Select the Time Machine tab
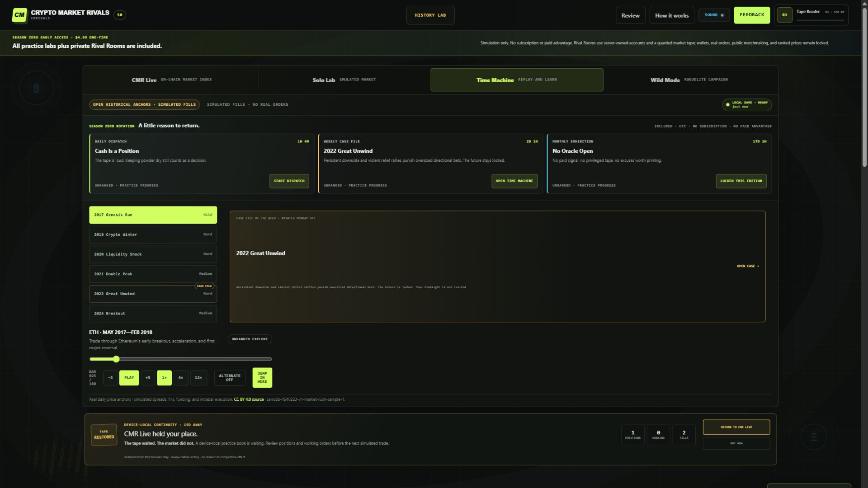The width and height of the screenshot is (868, 488). 517,80
